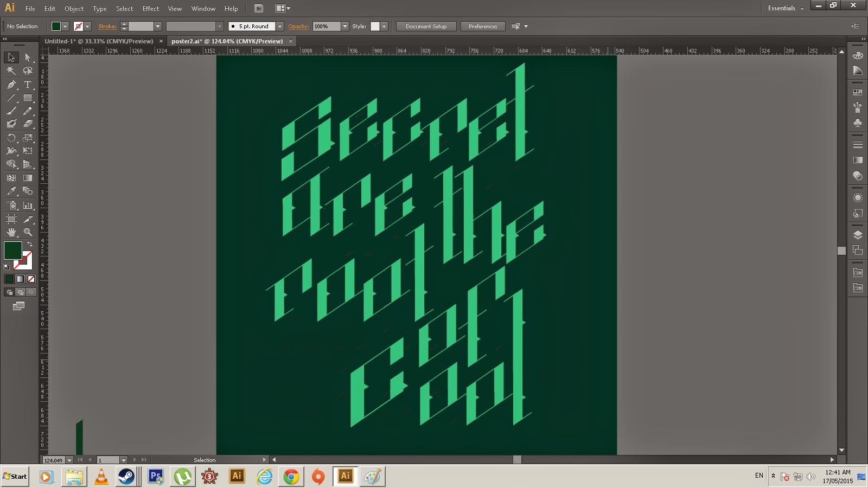Image resolution: width=868 pixels, height=488 pixels.
Task: Select the Zoom magnifier tool
Action: [x=28, y=232]
